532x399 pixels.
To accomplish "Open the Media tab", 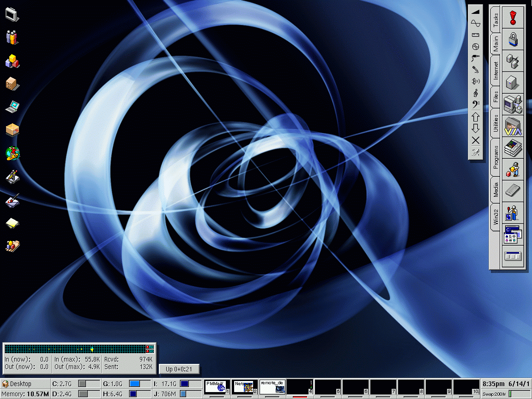I will [496, 189].
